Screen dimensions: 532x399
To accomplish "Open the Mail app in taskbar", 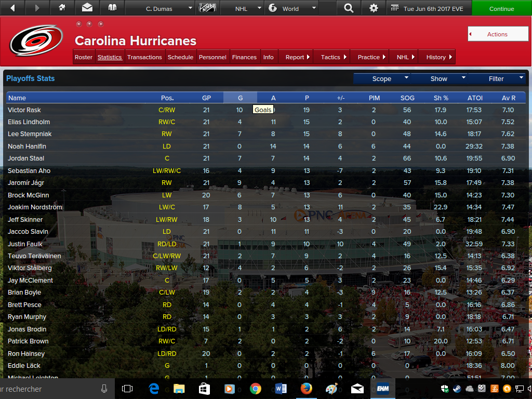I will [x=357, y=389].
